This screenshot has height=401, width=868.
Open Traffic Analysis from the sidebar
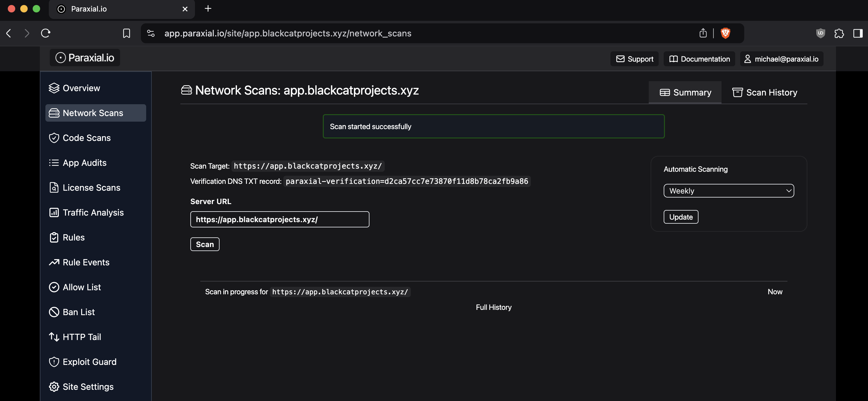[x=96, y=212]
